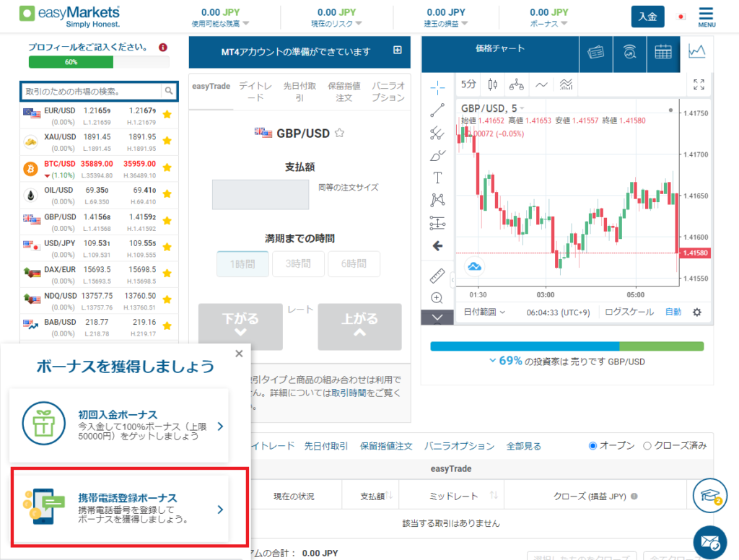This screenshot has height=560, width=739.
Task: Open the chart templates icon
Action: [x=566, y=84]
